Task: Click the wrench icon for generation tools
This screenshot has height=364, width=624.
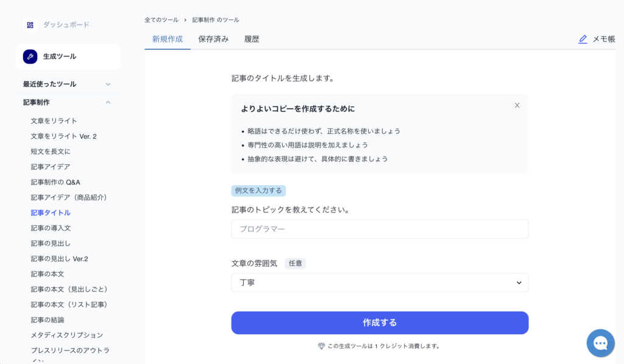Action: 30,57
